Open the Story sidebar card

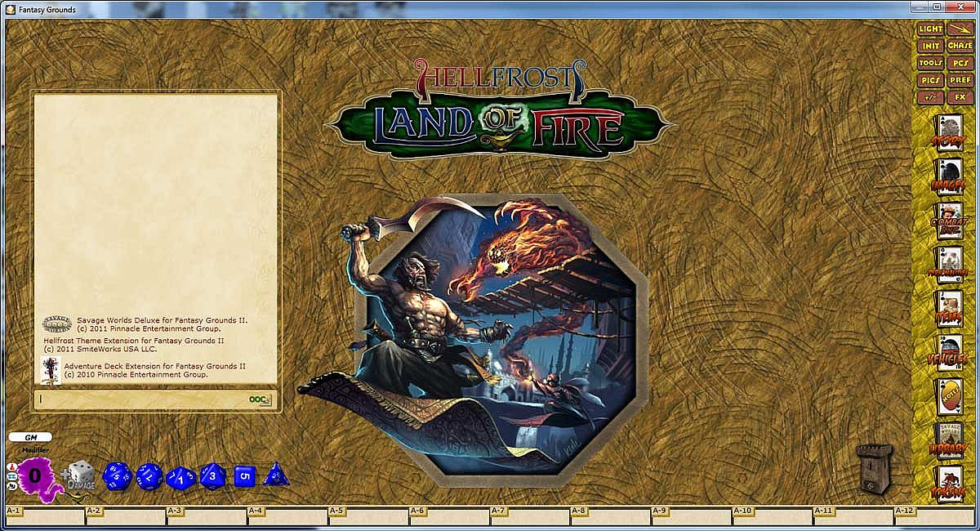947,131
